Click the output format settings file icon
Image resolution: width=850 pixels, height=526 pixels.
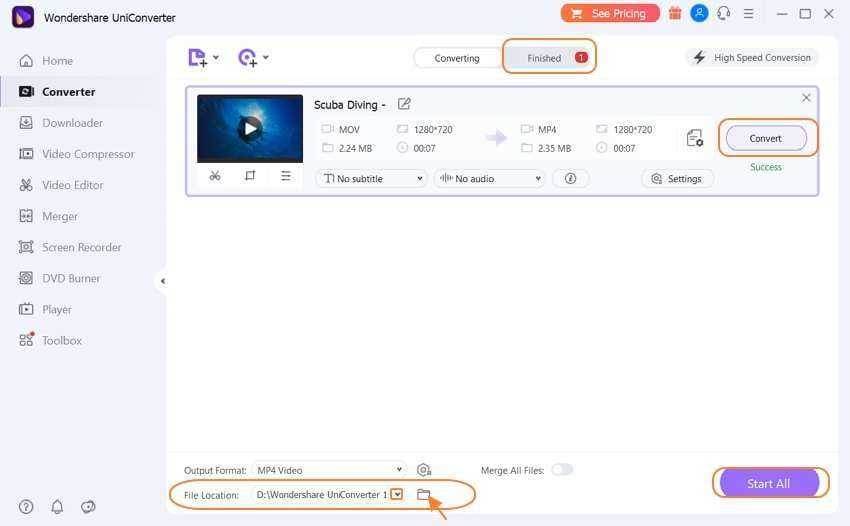[694, 138]
